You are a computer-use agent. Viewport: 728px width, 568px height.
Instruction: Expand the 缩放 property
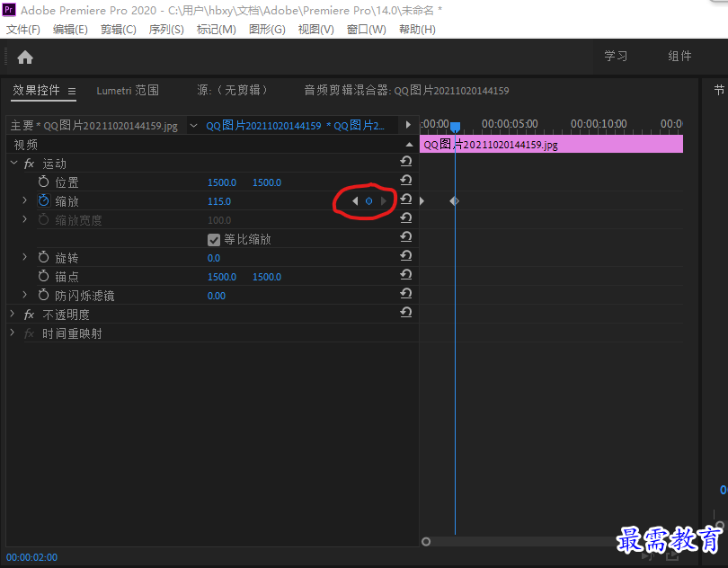pos(24,200)
